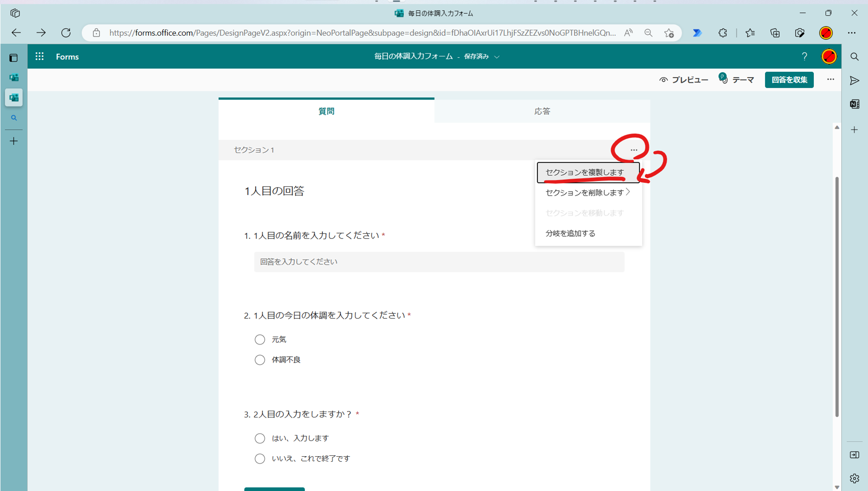868x491 pixels.
Task: Choose セクションを複製します menu item
Action: coord(584,172)
